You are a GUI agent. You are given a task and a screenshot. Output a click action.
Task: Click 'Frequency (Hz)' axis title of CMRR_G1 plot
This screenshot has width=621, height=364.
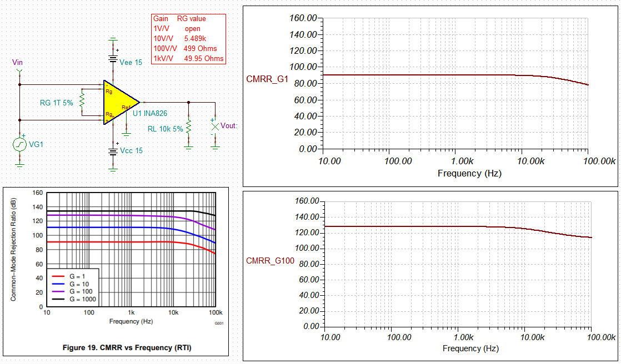(x=469, y=173)
